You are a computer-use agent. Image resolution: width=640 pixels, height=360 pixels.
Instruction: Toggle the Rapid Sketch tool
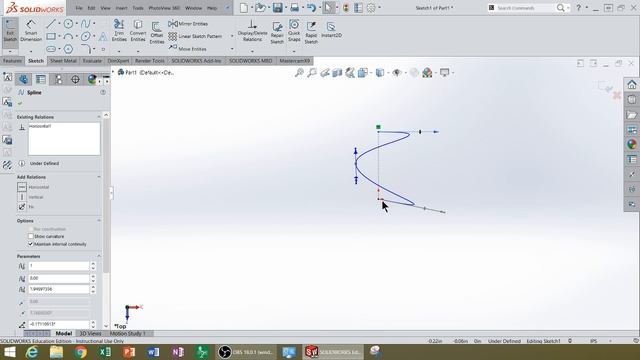point(311,33)
